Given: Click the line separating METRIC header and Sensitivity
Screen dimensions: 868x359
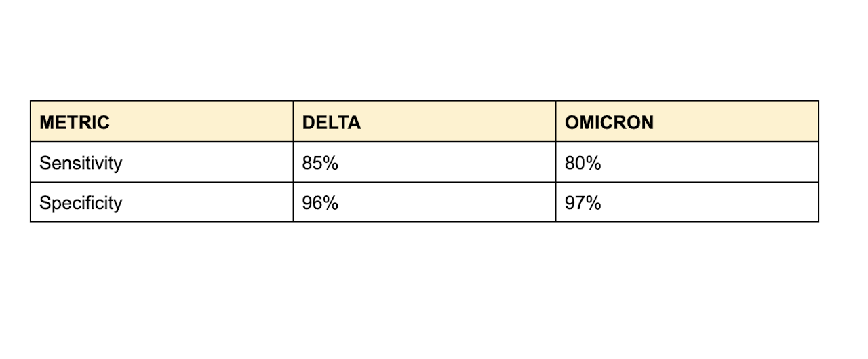Looking at the screenshot, I should tap(161, 141).
